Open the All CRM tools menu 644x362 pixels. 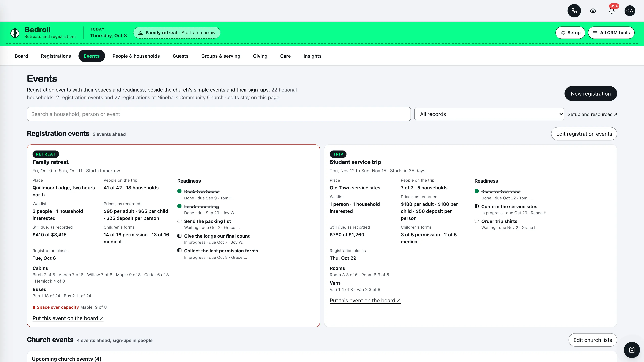tap(611, 33)
